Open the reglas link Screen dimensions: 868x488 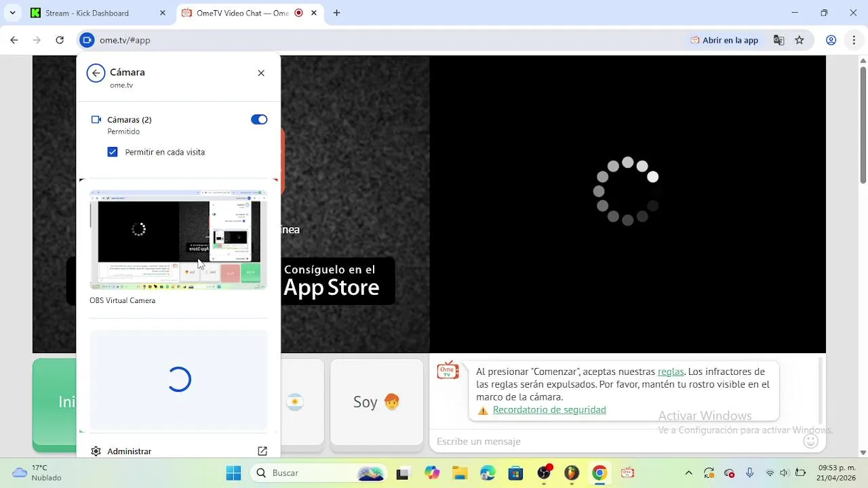pos(671,371)
